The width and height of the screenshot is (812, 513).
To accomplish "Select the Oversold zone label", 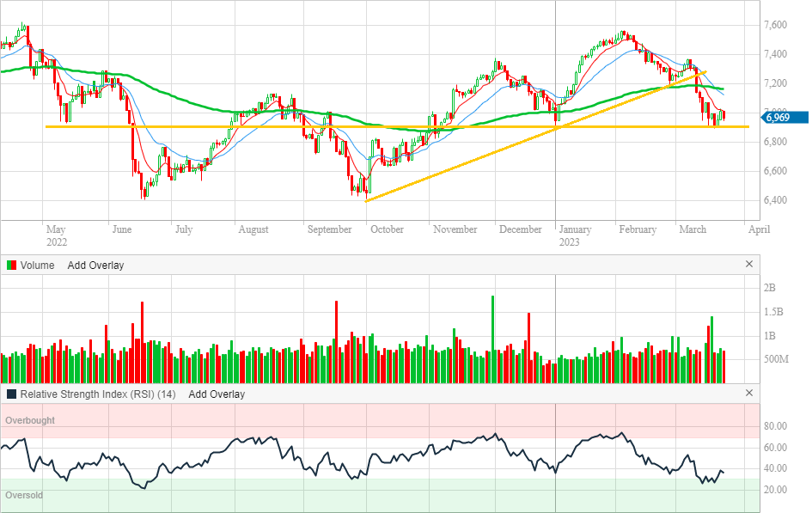I will point(24,496).
